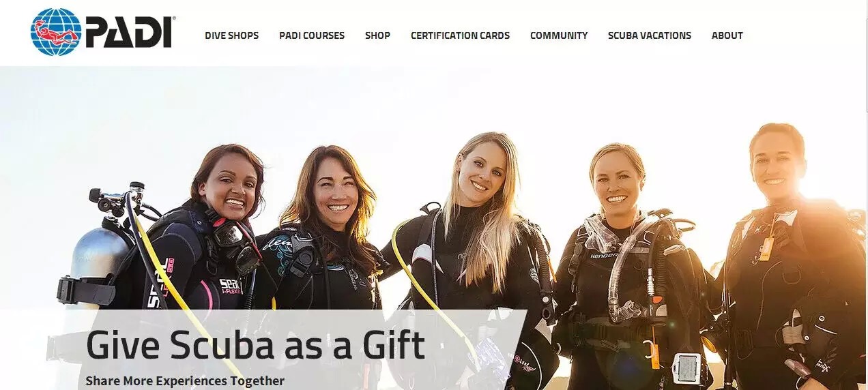Go to the Shop navigation item
Screen dimensions: 868x390
[x=377, y=35]
